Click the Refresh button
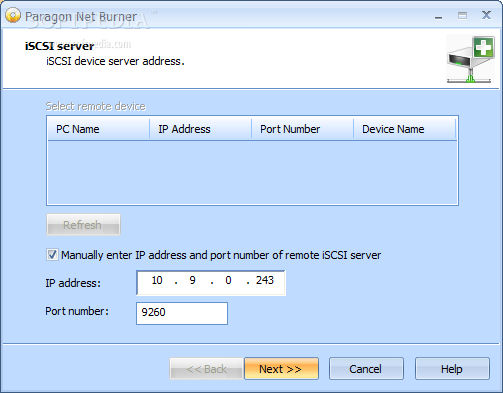Image resolution: width=503 pixels, height=393 pixels. tap(83, 225)
